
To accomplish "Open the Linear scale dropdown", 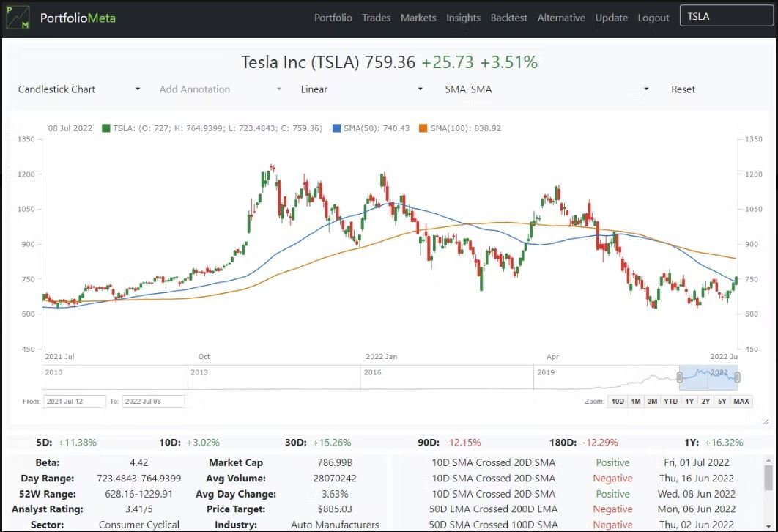I will (362, 89).
